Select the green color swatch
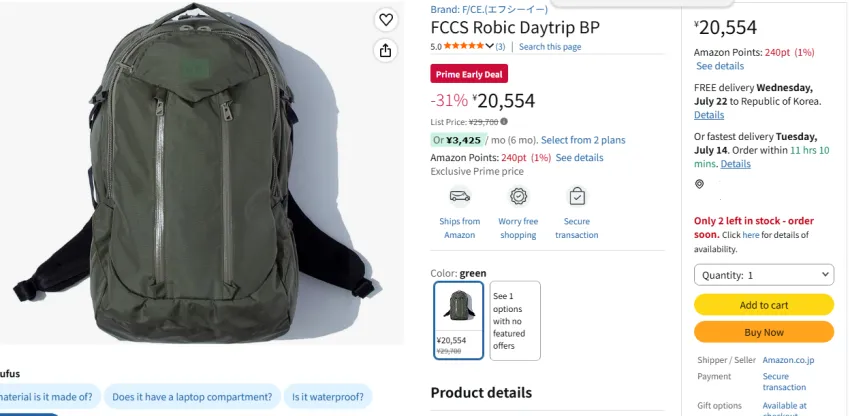The height and width of the screenshot is (416, 850). coord(459,320)
